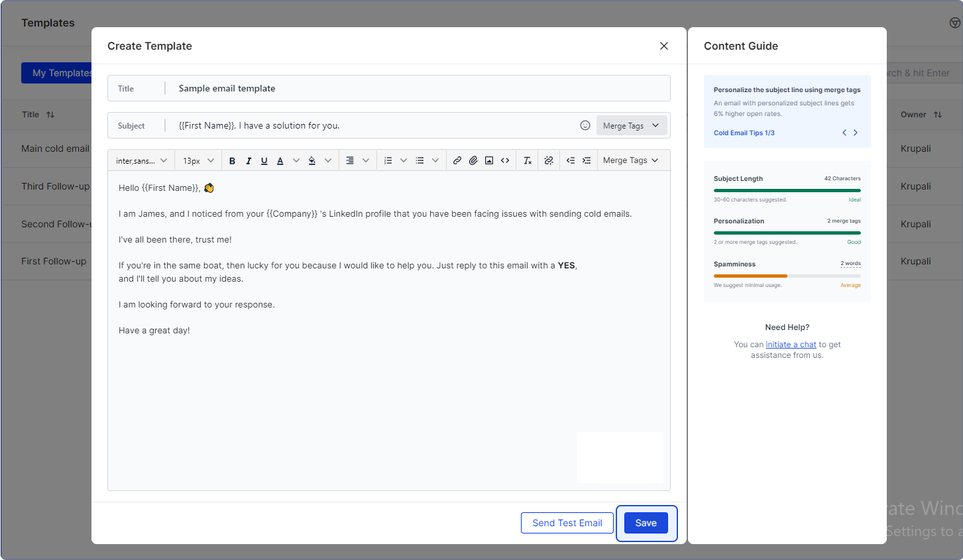This screenshot has width=963, height=560.
Task: Expand text alignment options arrow
Action: 366,160
